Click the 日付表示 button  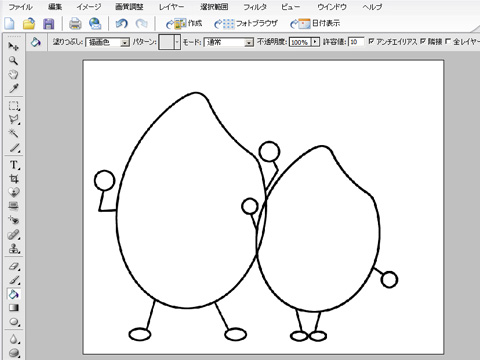(x=315, y=24)
